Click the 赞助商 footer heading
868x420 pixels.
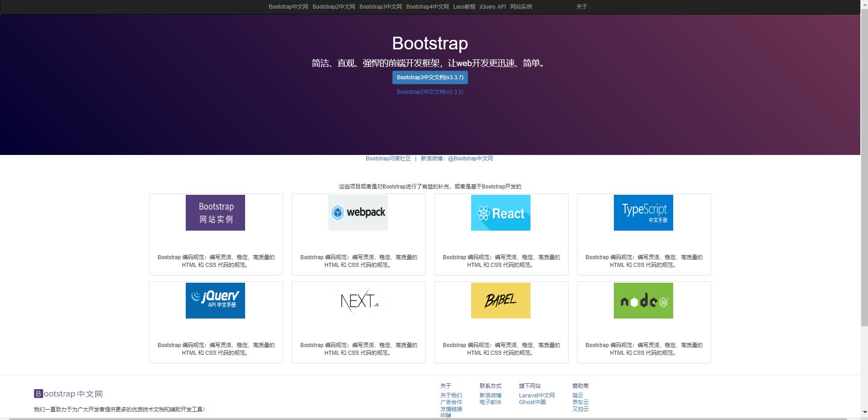(580, 386)
